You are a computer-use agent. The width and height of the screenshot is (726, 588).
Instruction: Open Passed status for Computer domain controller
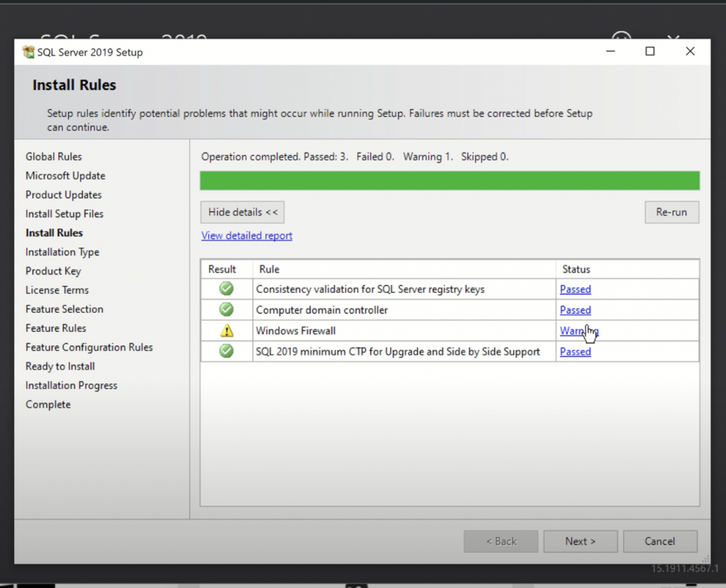576,310
